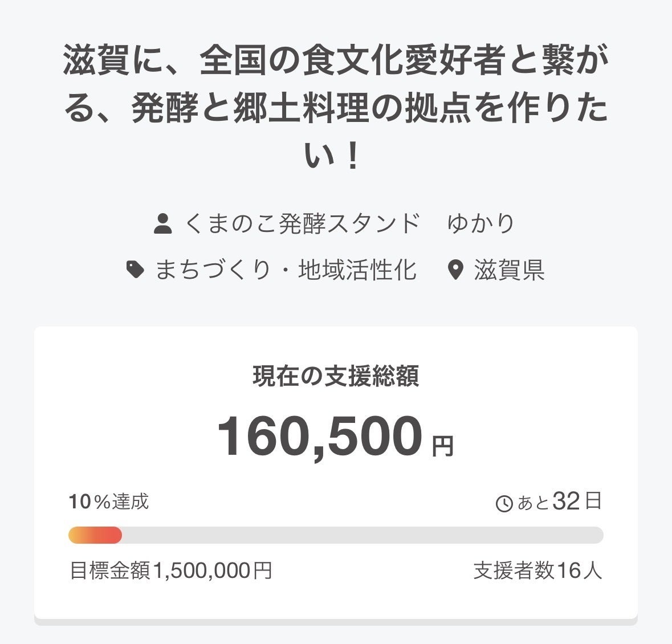Click the 目標金額1,500,000円 text

point(170,570)
